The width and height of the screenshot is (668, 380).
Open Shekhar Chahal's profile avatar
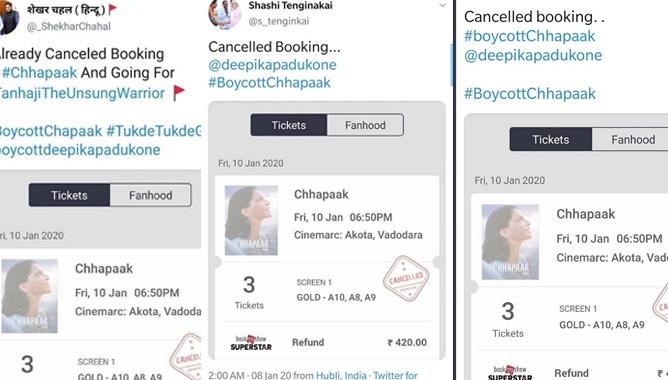tap(9, 16)
